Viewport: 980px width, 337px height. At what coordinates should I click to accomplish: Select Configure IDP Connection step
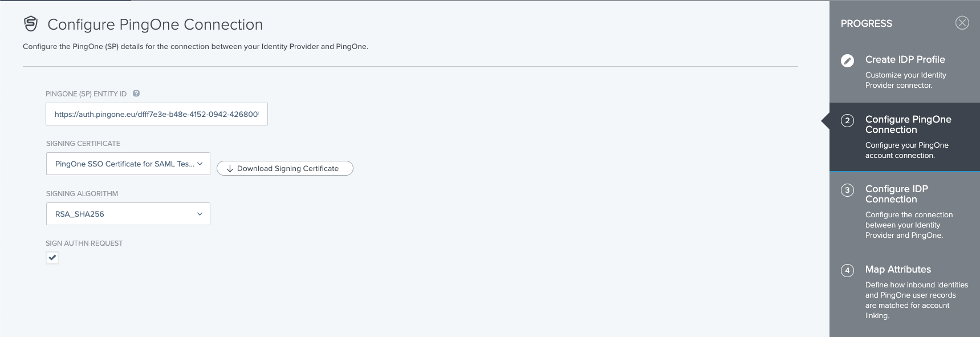(x=896, y=194)
